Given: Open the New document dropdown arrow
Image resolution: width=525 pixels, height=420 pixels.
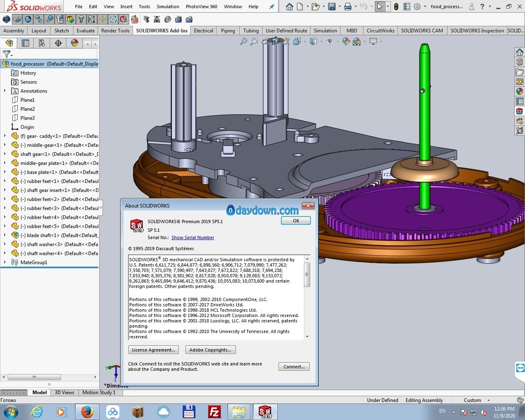Looking at the screenshot, I should coord(307,7).
